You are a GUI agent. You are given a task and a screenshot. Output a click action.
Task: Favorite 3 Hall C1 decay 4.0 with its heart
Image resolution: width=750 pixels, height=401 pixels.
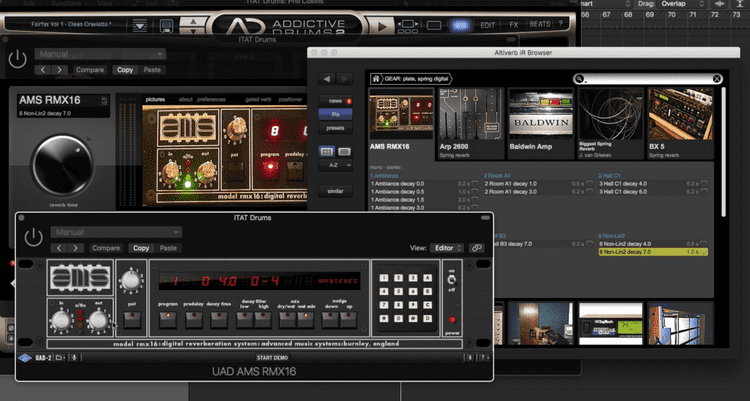704,183
